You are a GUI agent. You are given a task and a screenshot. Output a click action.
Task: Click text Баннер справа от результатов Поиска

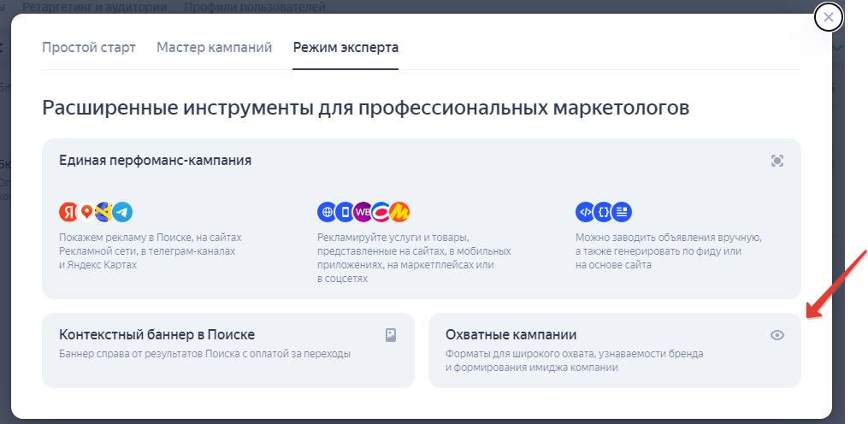tap(205, 354)
